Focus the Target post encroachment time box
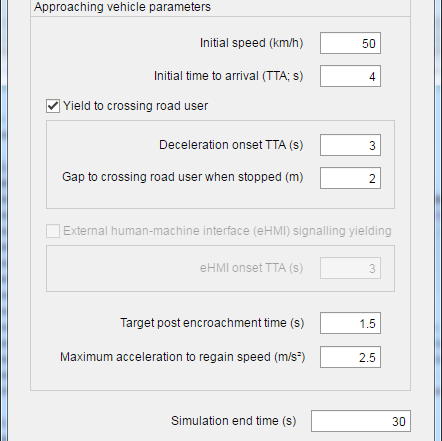This screenshot has height=441, width=442. [x=350, y=323]
